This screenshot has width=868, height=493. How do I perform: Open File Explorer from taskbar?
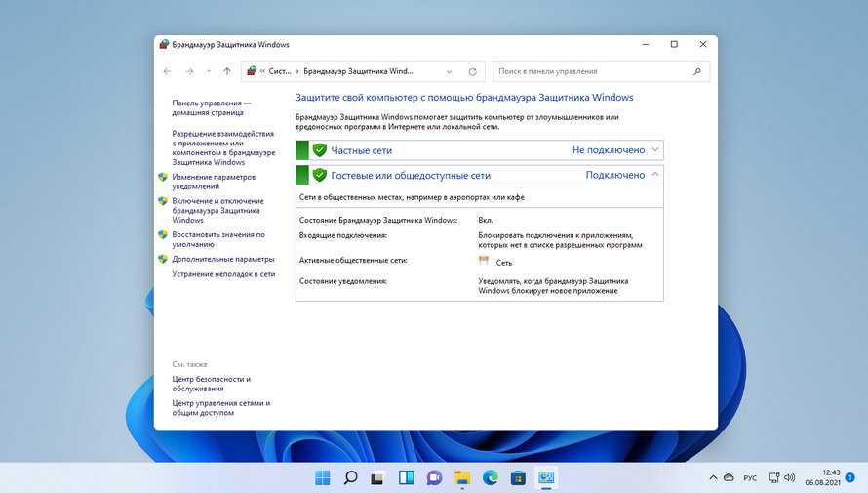tap(462, 477)
